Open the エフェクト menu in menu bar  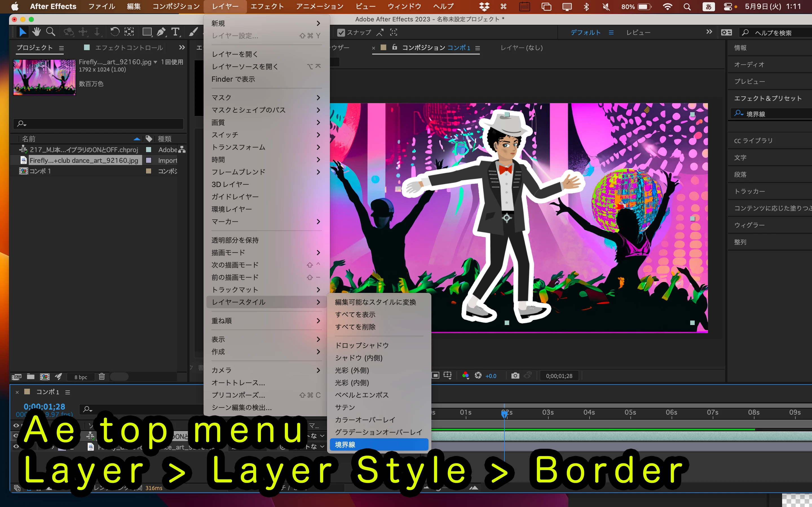click(x=267, y=6)
